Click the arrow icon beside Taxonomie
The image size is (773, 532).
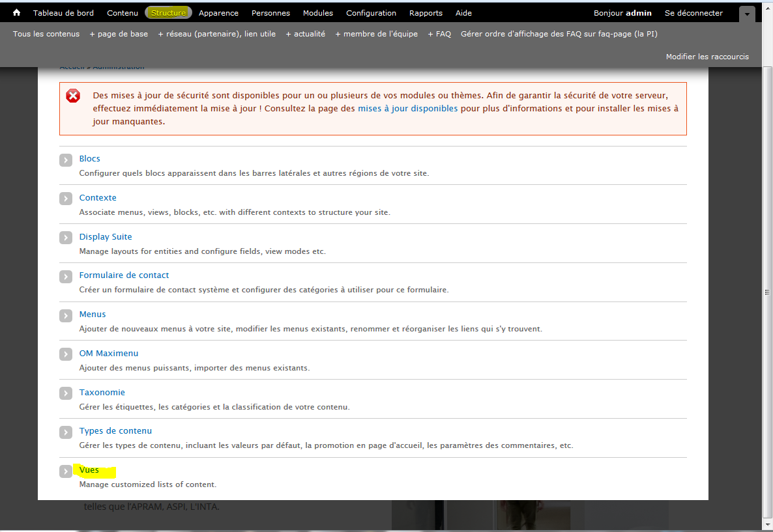tap(66, 394)
